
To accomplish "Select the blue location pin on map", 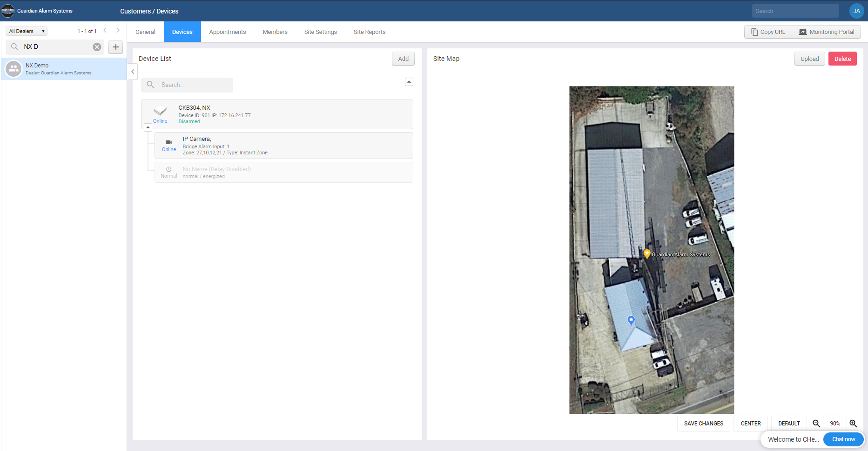I will [631, 320].
